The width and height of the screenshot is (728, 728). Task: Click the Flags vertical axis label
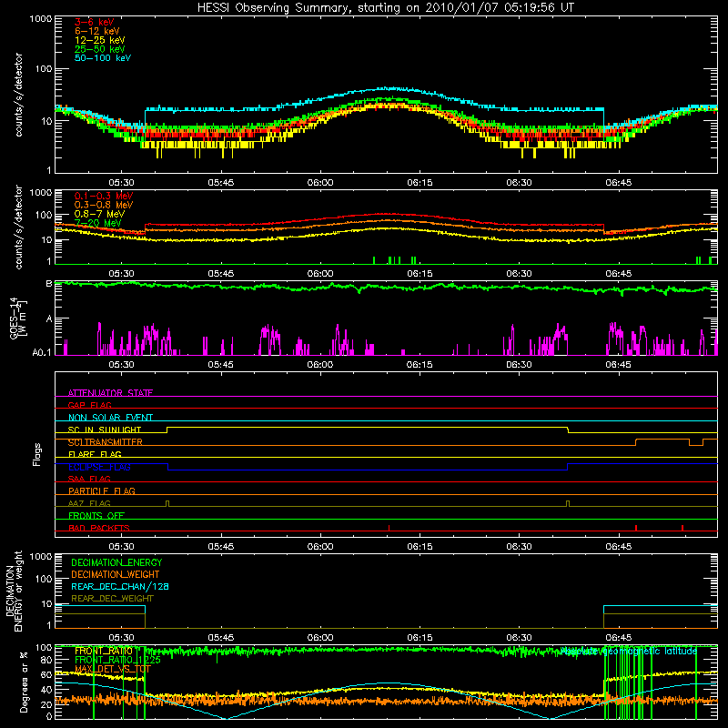click(x=37, y=454)
